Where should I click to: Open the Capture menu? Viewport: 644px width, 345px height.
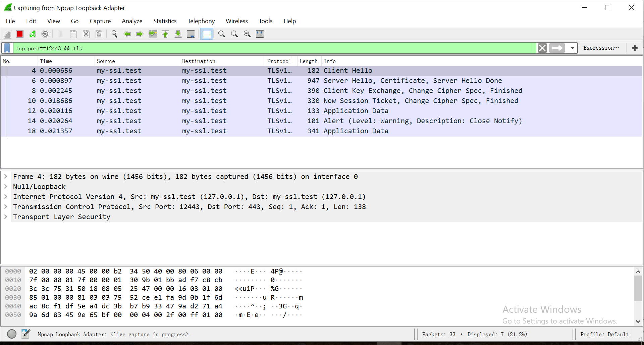tap(100, 21)
